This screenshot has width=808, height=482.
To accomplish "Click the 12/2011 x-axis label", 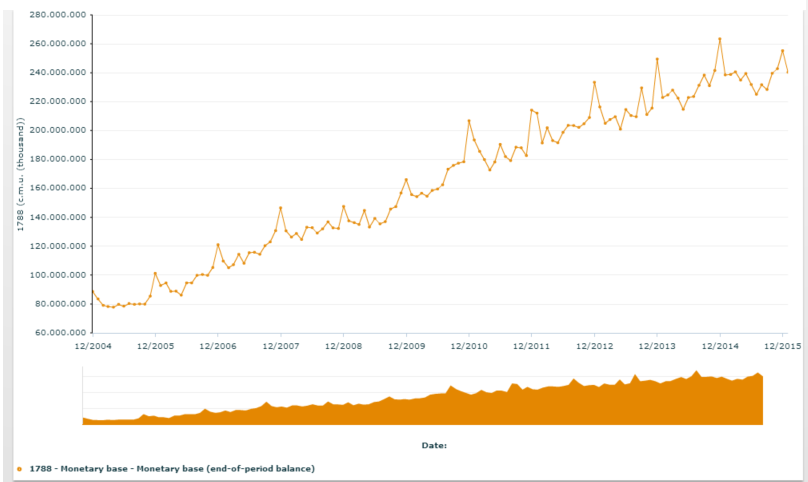I will [x=531, y=346].
